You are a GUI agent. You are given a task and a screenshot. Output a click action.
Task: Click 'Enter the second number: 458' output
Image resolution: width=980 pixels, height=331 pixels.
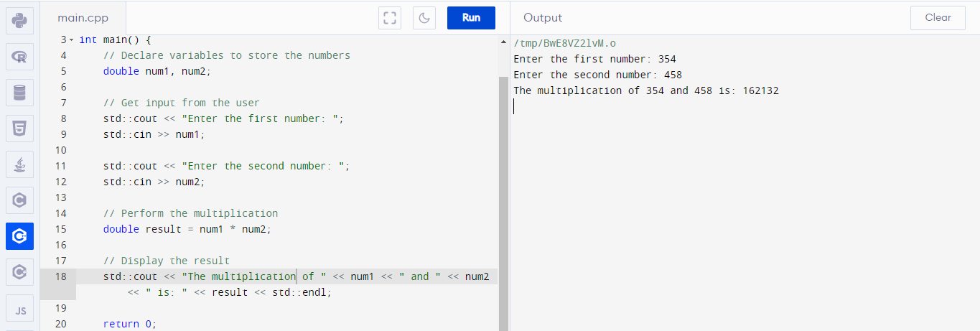point(597,75)
